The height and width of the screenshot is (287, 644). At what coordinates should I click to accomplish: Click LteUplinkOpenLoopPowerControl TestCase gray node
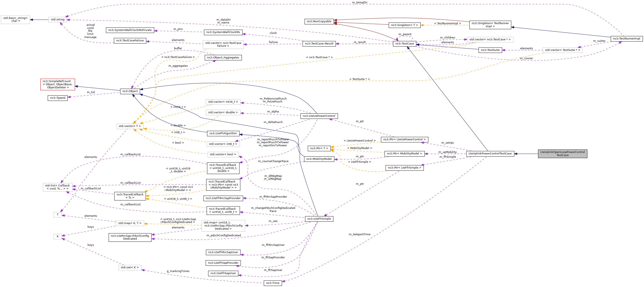562,154
